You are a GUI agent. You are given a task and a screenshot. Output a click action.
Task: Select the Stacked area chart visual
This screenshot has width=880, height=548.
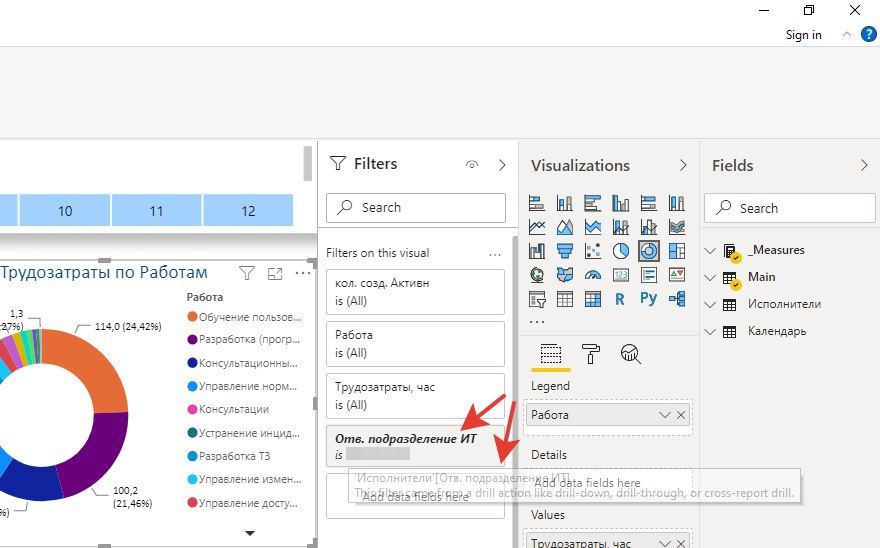(x=593, y=227)
